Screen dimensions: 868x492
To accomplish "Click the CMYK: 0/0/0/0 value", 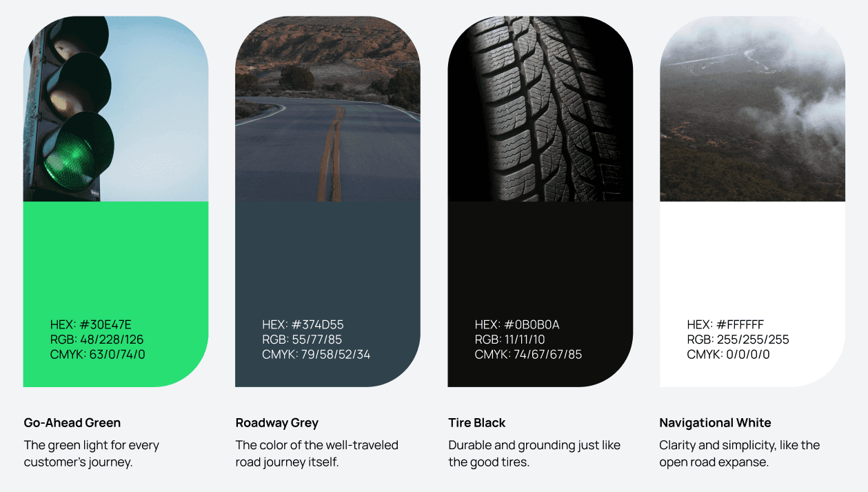I will 728,355.
